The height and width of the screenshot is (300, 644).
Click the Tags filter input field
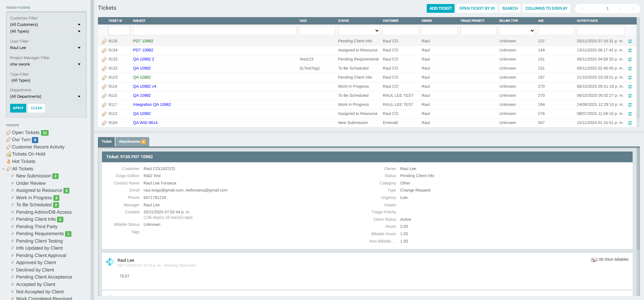click(x=317, y=31)
